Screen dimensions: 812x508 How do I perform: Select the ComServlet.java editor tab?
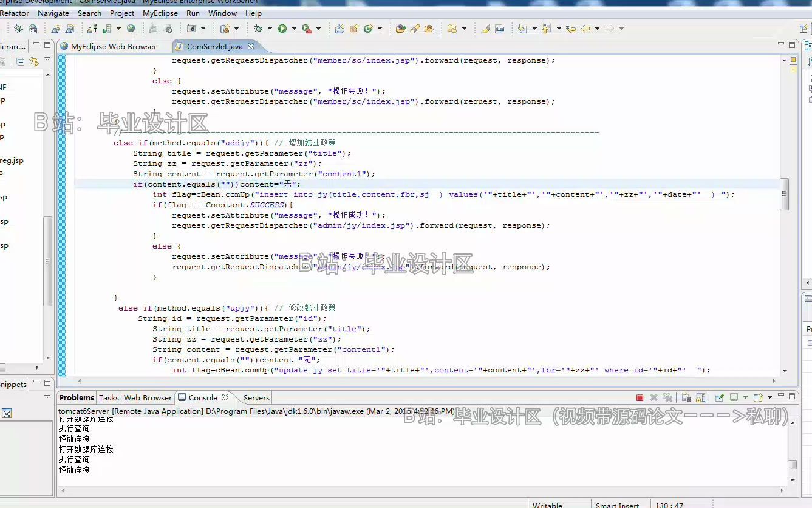(214, 46)
